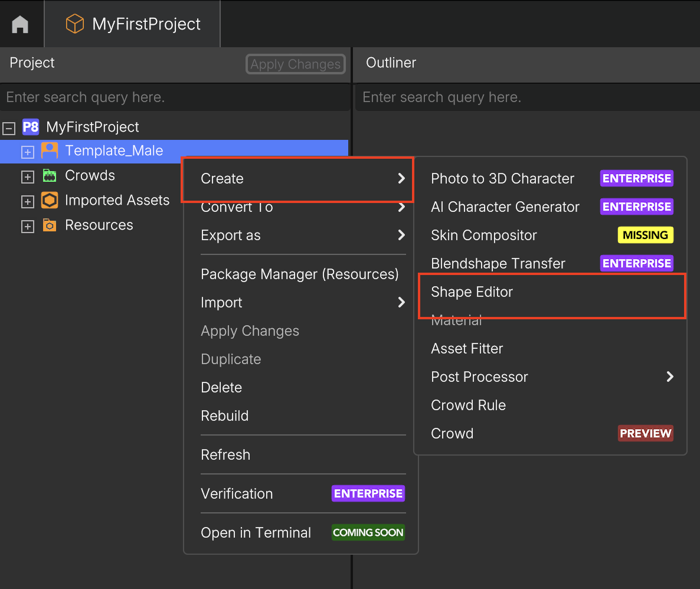Click the Template_Male character icon
This screenshot has width=700, height=589.
pos(50,150)
